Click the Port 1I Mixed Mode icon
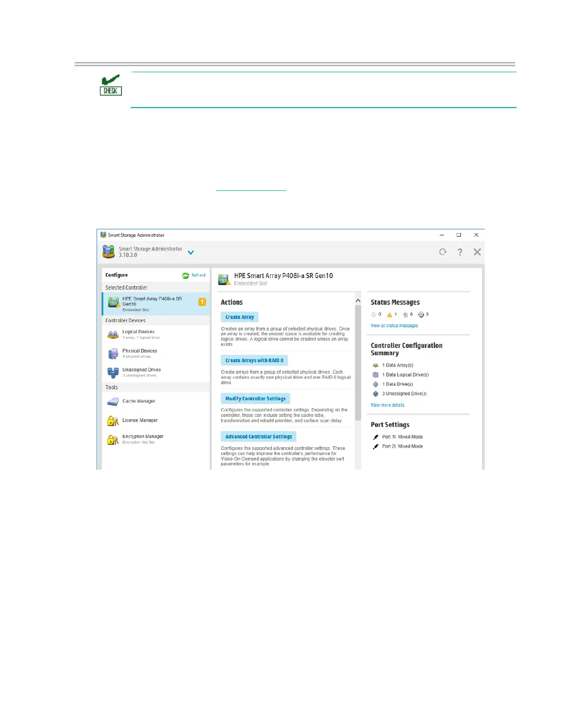This screenshot has height=728, width=563. pos(376,437)
